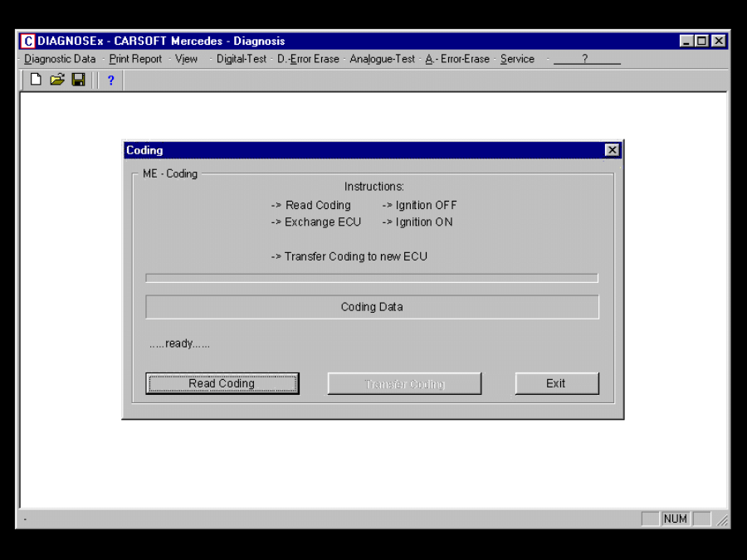Open the Print Report menu
The width and height of the screenshot is (747, 560).
(x=135, y=59)
